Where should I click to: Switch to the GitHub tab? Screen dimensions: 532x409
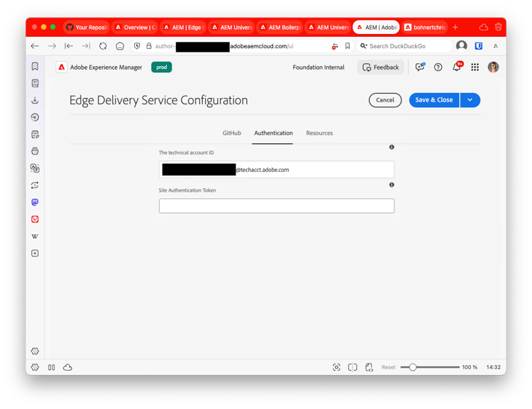point(232,133)
